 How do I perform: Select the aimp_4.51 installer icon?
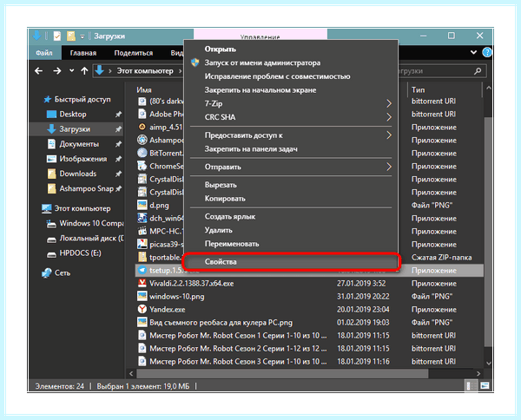(x=142, y=128)
